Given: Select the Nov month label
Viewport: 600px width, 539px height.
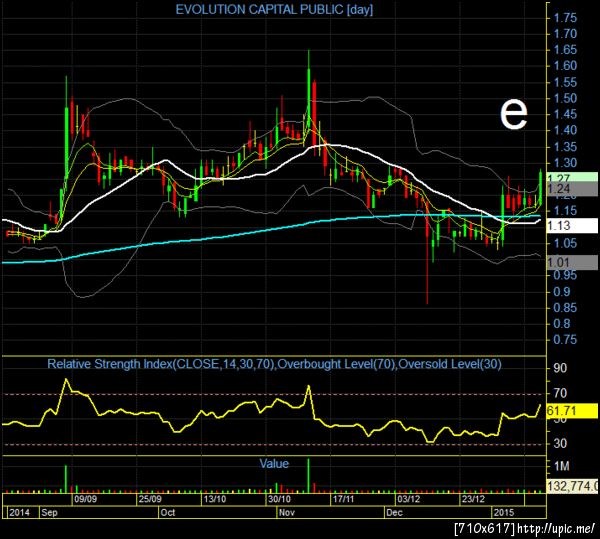Looking at the screenshot, I should 287,513.
